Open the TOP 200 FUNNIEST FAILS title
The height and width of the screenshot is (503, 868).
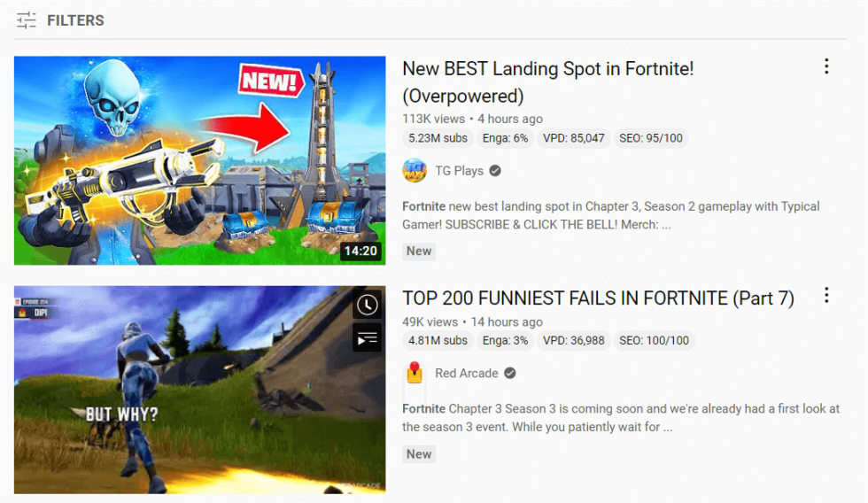[598, 298]
